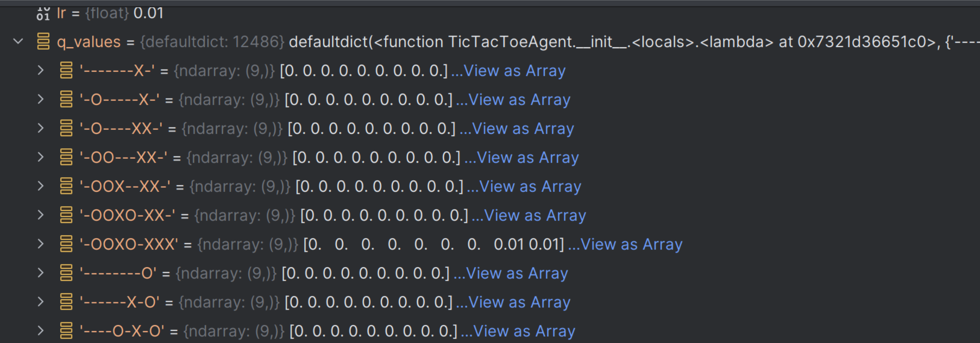Click the ndarray icon for '-OOXO-XXX'
The height and width of the screenshot is (343, 980).
[x=66, y=244]
